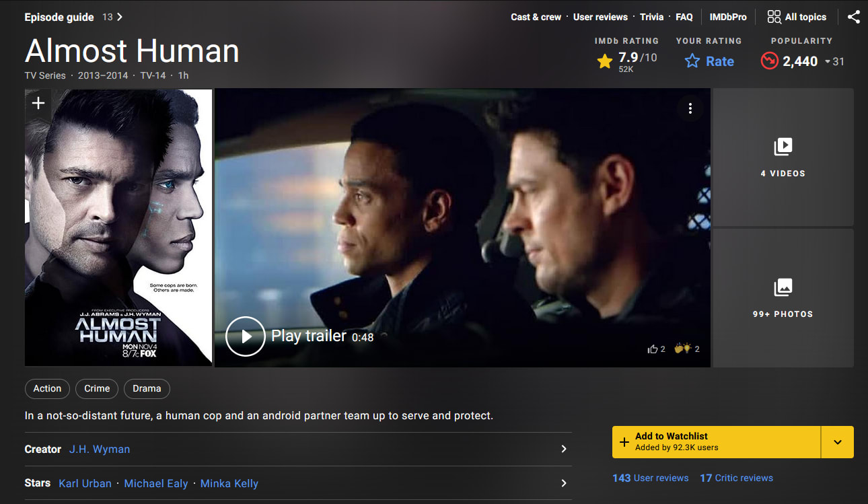Expand the Creator row chevron

(x=564, y=449)
